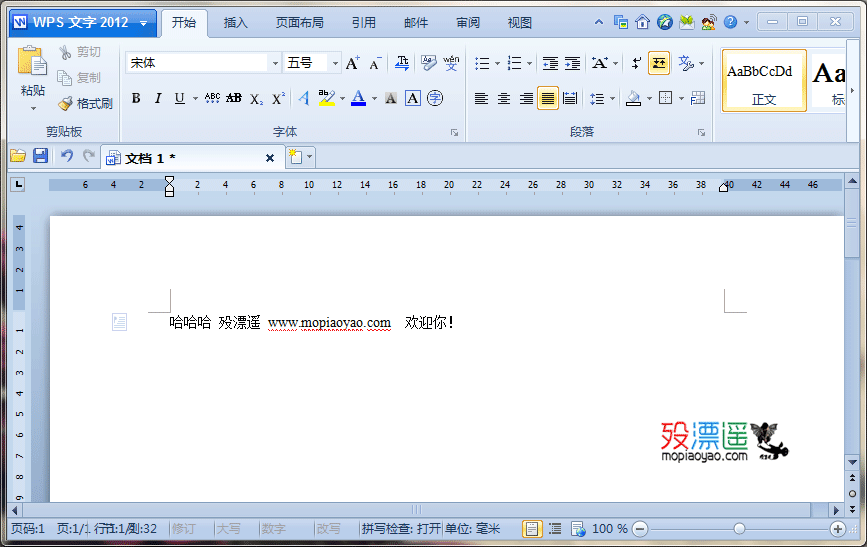
Task: Switch to the 视图 tab
Action: tap(520, 23)
